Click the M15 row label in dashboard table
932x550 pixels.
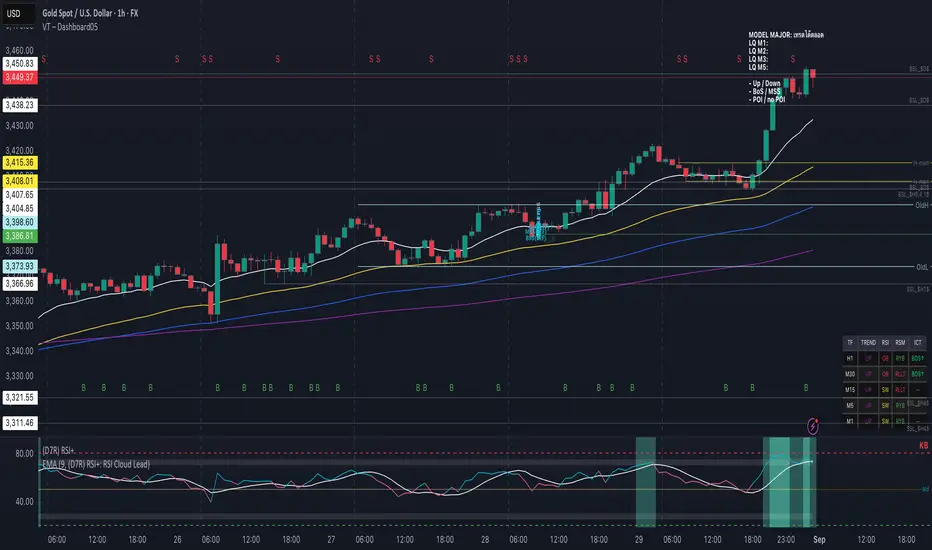tap(850, 390)
